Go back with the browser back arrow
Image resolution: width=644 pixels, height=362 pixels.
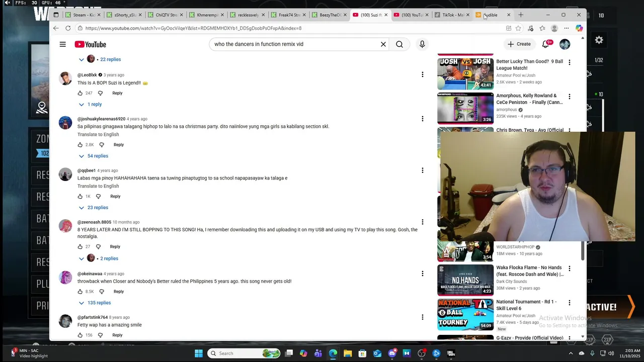(x=56, y=28)
